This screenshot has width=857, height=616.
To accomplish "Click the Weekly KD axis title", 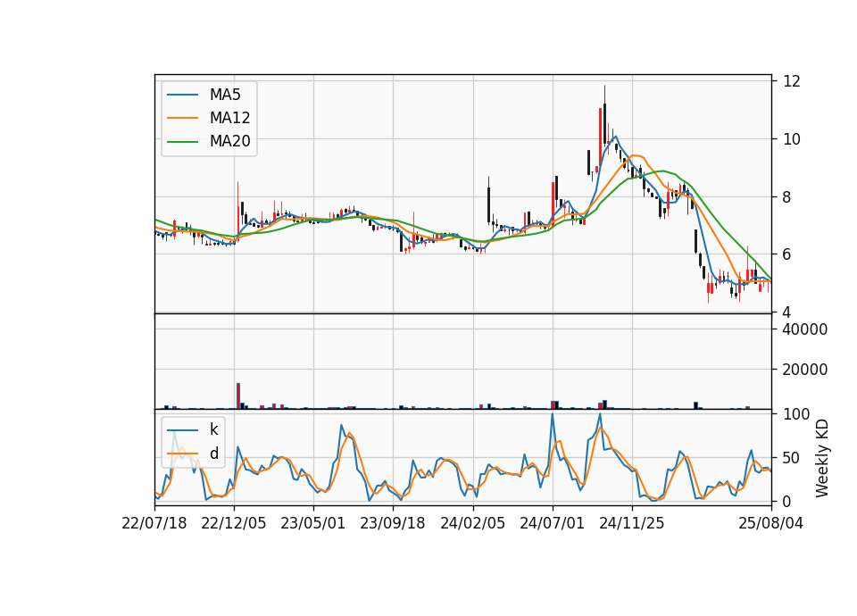I will click(822, 458).
